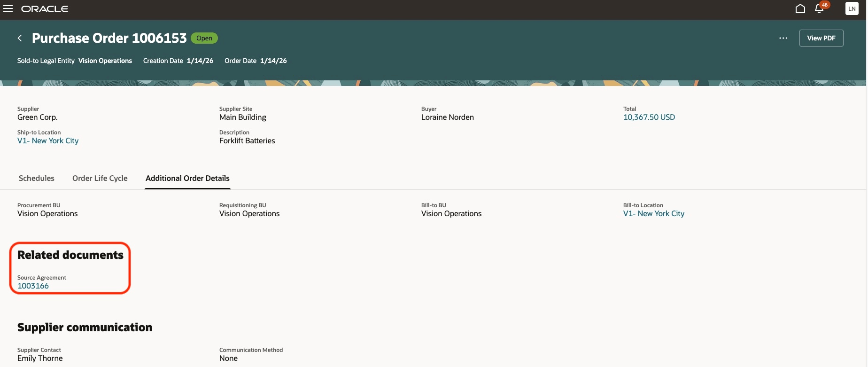The width and height of the screenshot is (868, 367).
Task: Click the Oracle logo
Action: coord(45,9)
